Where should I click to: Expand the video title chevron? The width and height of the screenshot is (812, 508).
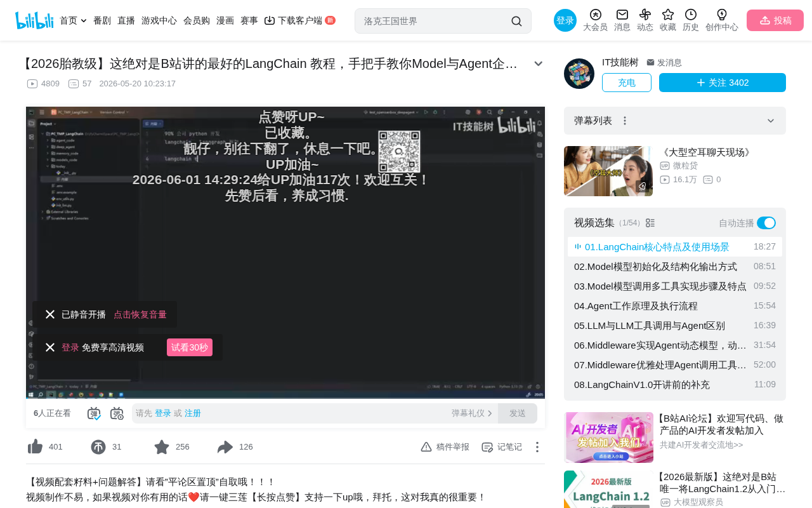tap(538, 63)
